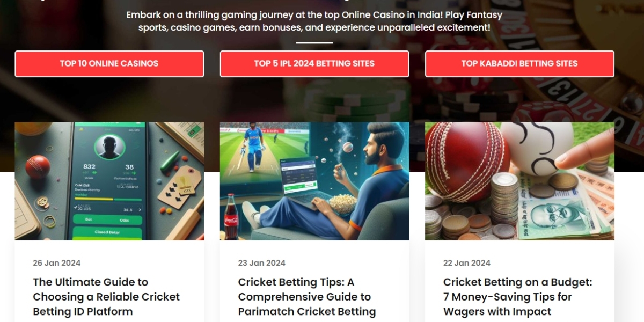This screenshot has height=322, width=644.
Task: Click the Top 5 IPL 2024 Betting Sites button
Action: coord(314,64)
